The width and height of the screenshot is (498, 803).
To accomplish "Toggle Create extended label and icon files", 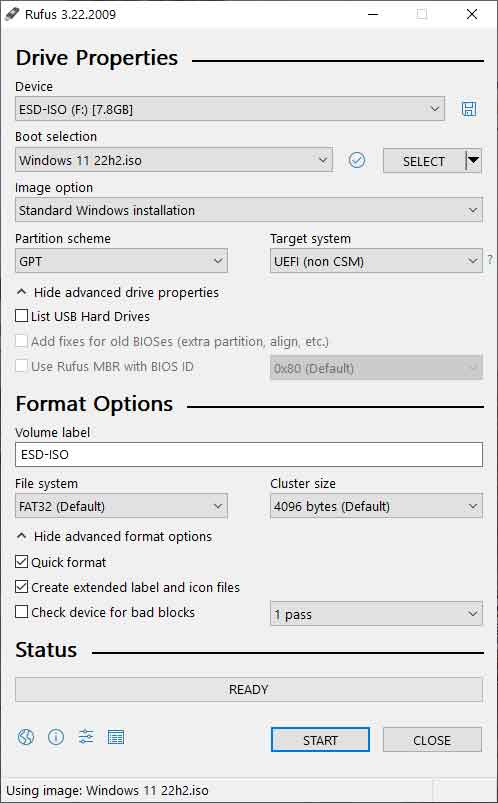I will [x=22, y=586].
